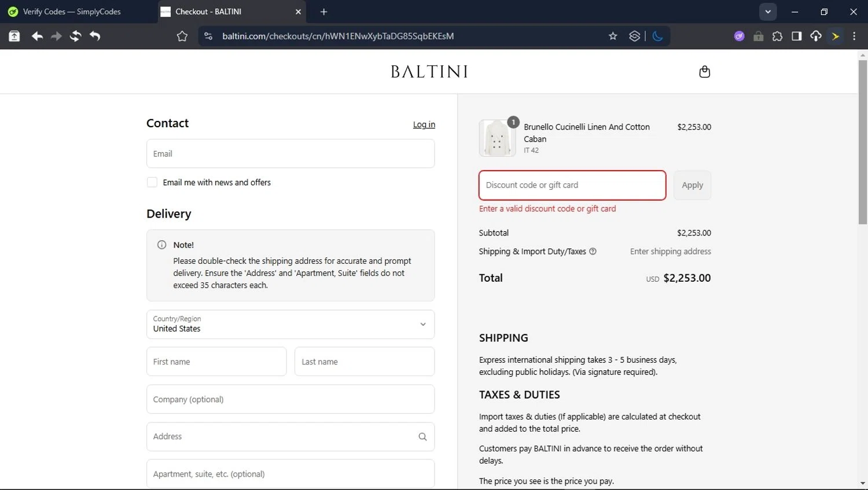Click the 'IT 42' size text

531,150
